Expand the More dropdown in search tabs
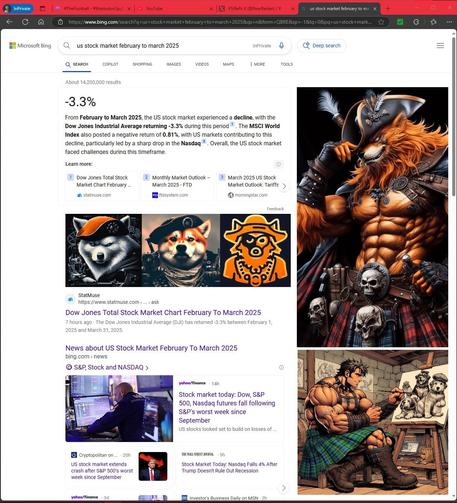This screenshot has height=503, width=457. [257, 64]
